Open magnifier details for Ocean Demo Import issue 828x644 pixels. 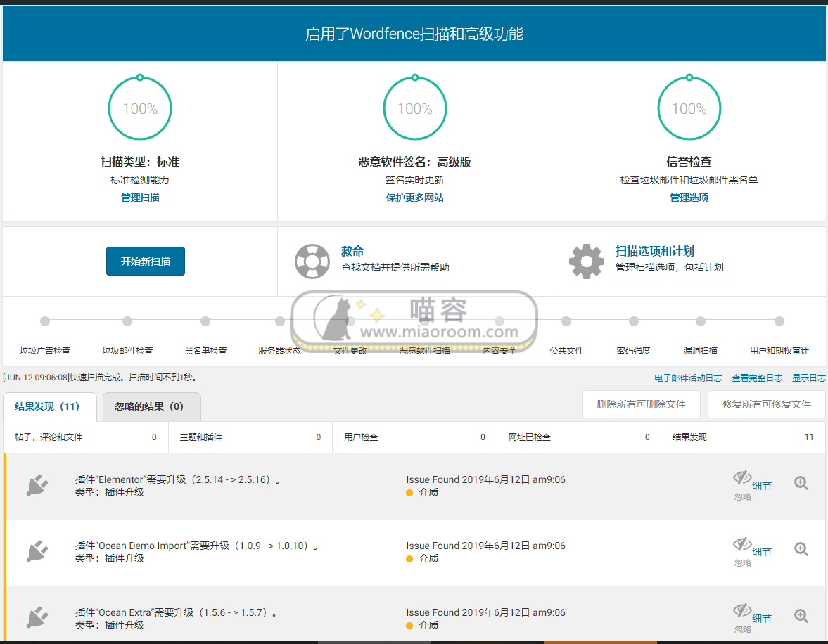click(x=801, y=549)
